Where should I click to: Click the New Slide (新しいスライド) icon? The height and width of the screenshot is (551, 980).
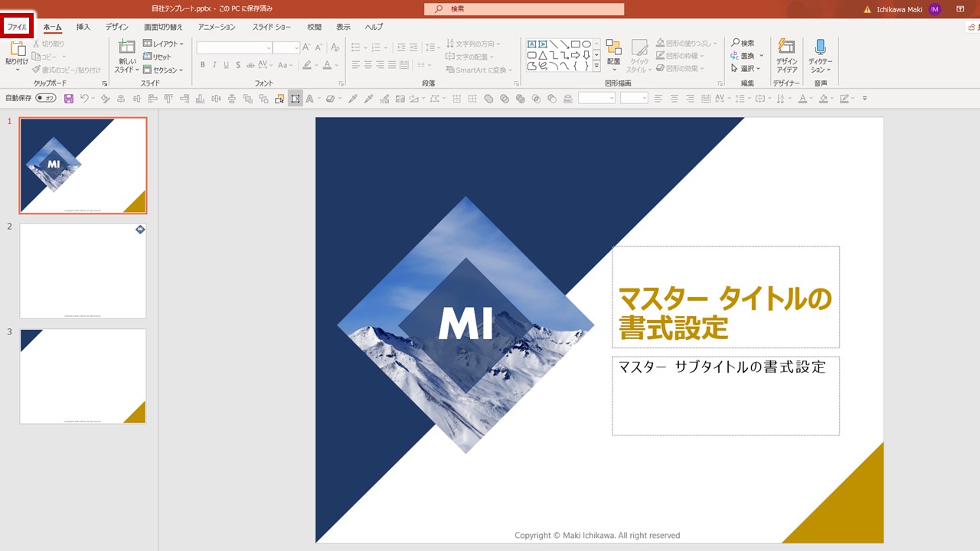[x=126, y=48]
